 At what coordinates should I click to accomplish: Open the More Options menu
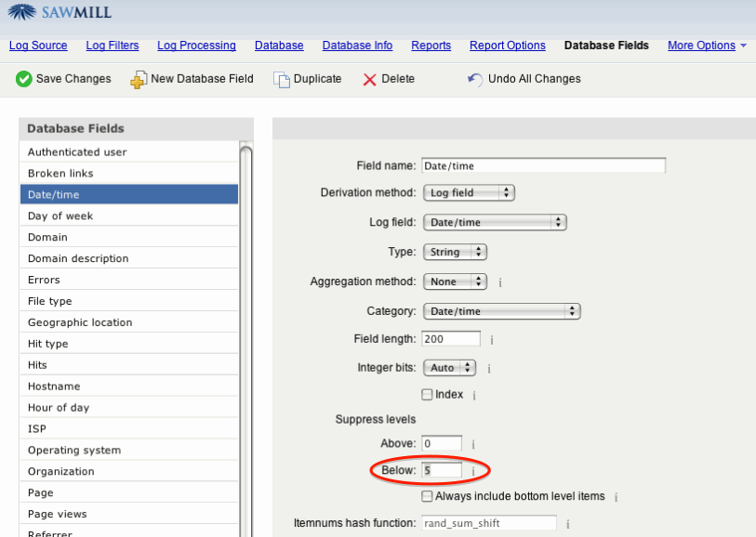point(701,46)
